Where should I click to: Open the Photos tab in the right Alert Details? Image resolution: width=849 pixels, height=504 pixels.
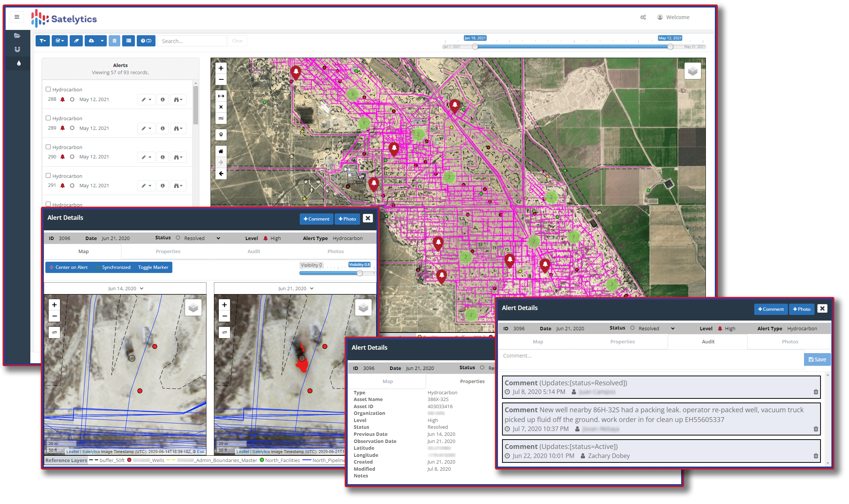(790, 341)
